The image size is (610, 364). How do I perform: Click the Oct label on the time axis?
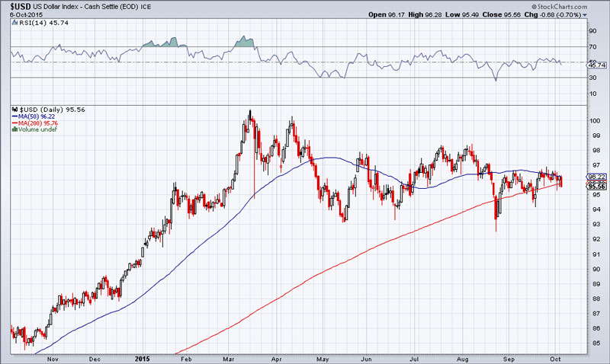tap(556, 359)
